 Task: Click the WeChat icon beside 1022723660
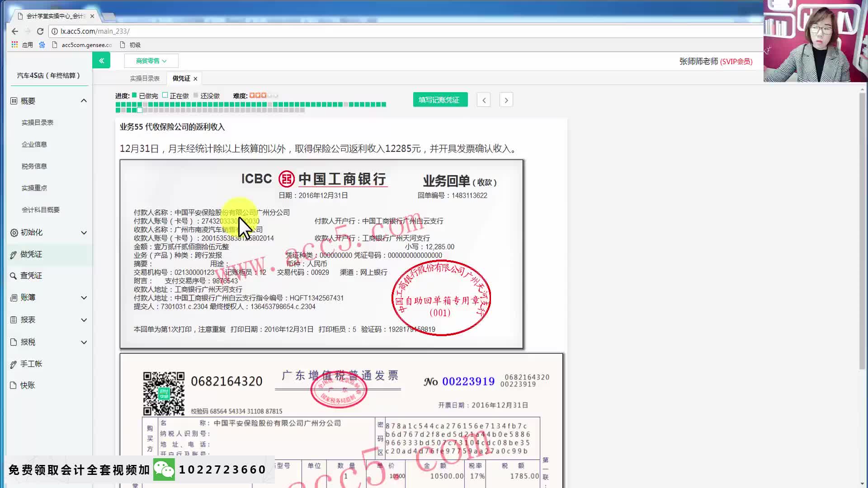(x=165, y=469)
